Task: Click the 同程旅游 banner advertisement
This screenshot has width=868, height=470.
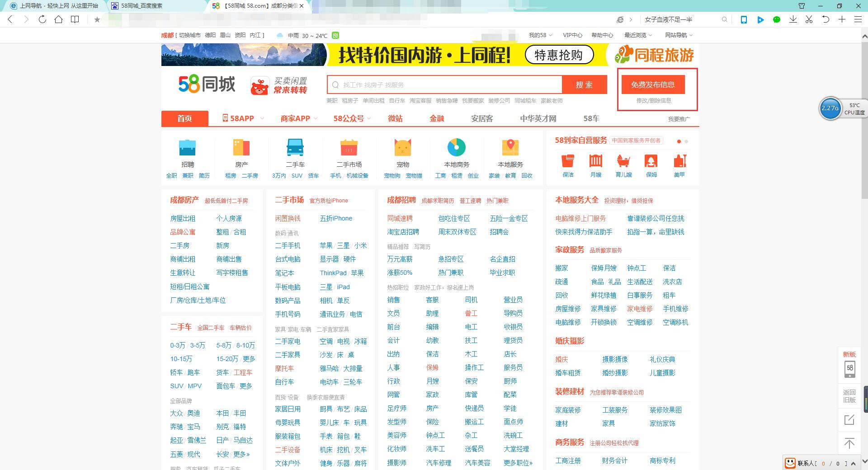Action: tap(430, 55)
